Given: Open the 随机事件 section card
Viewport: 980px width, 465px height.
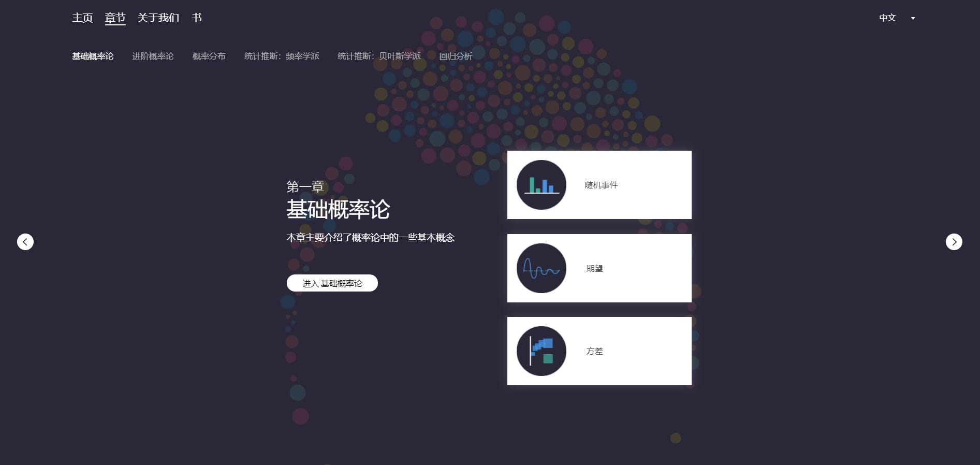Looking at the screenshot, I should pyautogui.click(x=599, y=185).
